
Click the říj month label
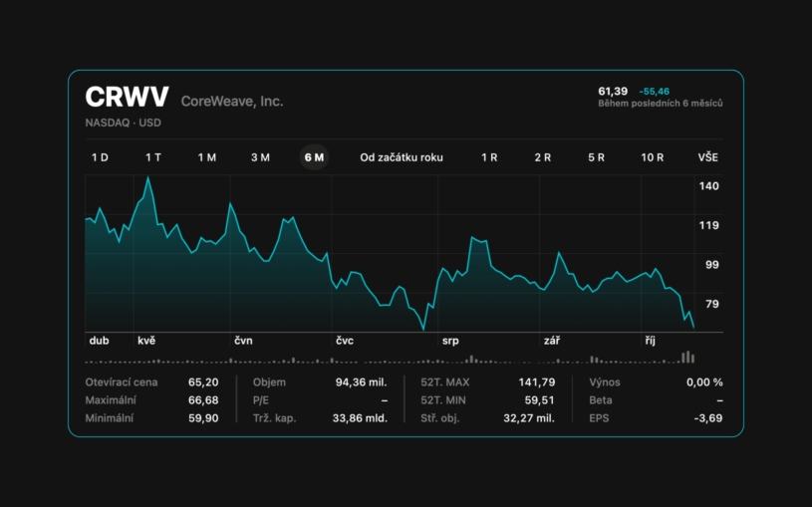(650, 341)
